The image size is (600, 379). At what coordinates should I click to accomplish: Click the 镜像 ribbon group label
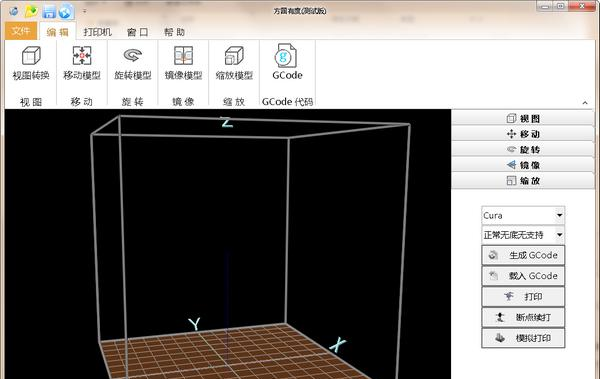184,102
